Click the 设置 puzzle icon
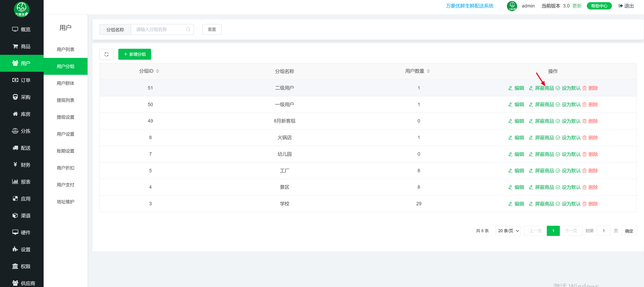This screenshot has width=644, height=287. point(15,249)
